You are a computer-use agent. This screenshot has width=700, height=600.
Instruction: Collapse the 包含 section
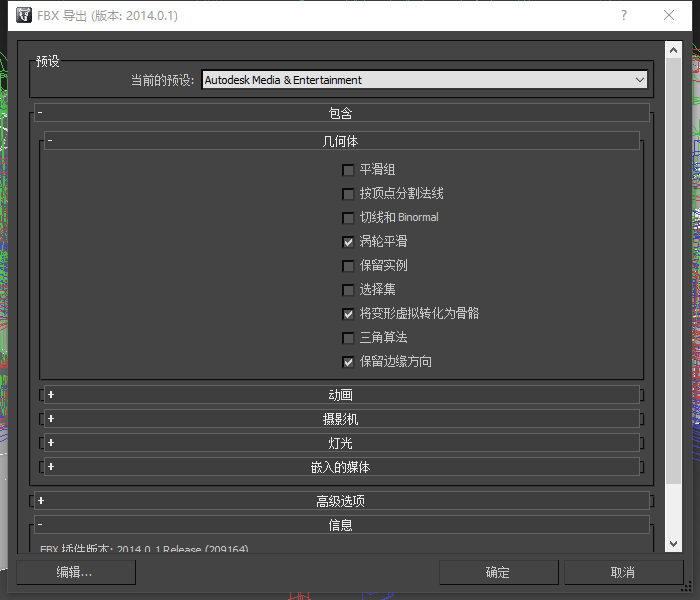(x=342, y=113)
